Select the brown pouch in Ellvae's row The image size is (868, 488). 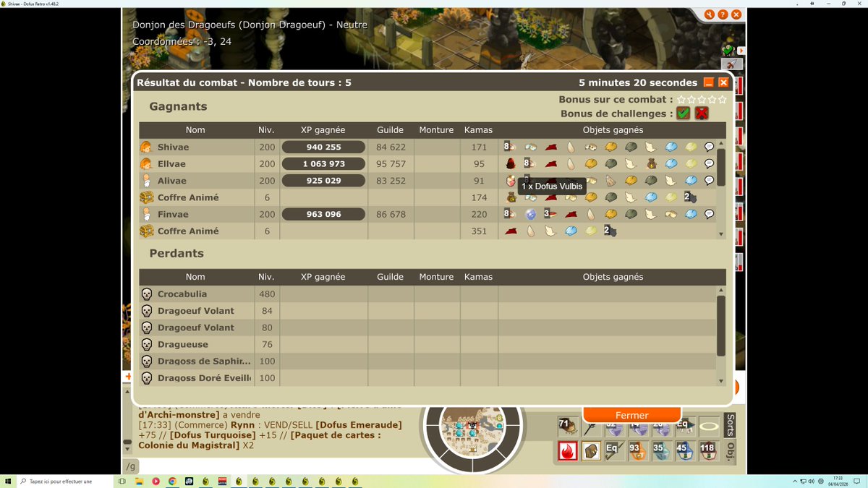click(x=651, y=164)
